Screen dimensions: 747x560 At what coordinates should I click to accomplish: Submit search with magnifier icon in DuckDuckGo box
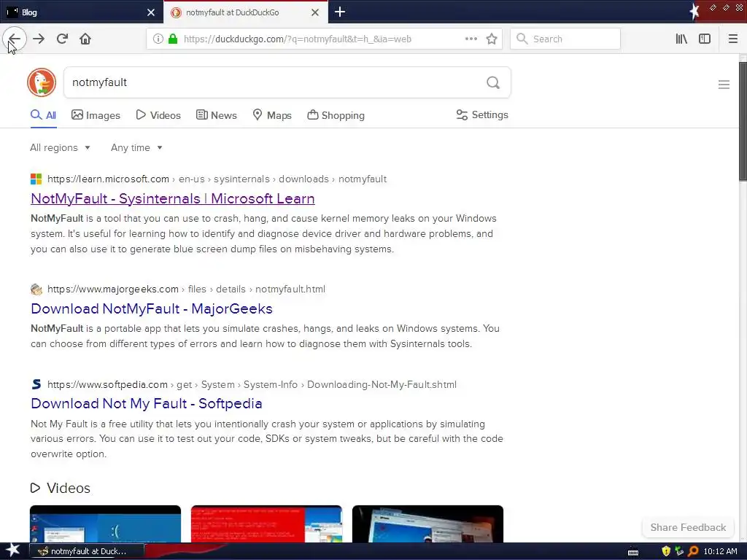tap(493, 83)
